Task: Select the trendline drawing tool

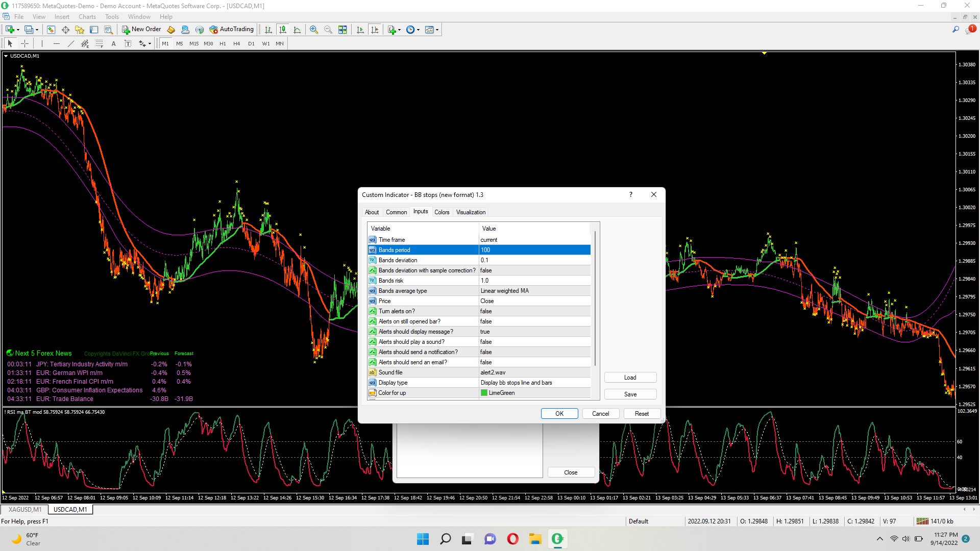Action: pos(71,44)
